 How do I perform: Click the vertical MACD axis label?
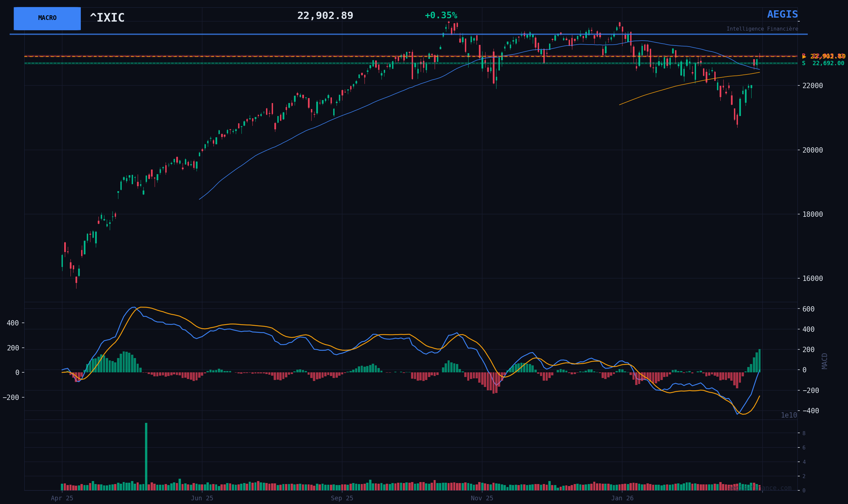[x=825, y=361]
